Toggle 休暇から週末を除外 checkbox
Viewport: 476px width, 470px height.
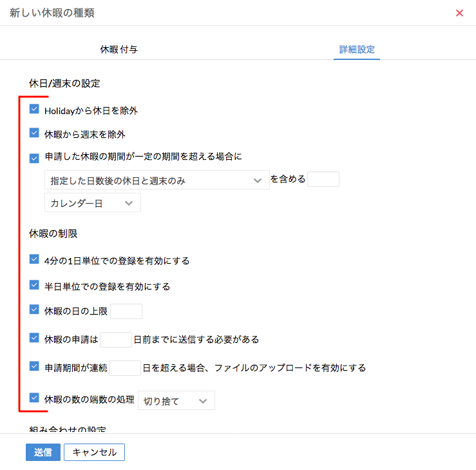click(35, 133)
